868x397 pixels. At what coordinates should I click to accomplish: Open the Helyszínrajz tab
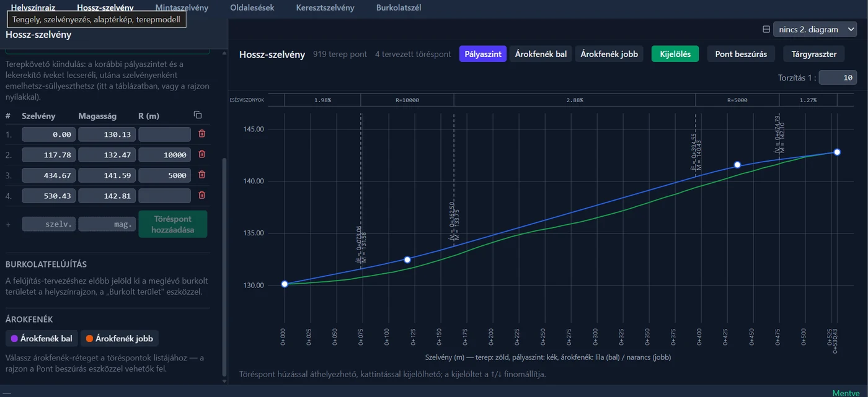tap(33, 8)
